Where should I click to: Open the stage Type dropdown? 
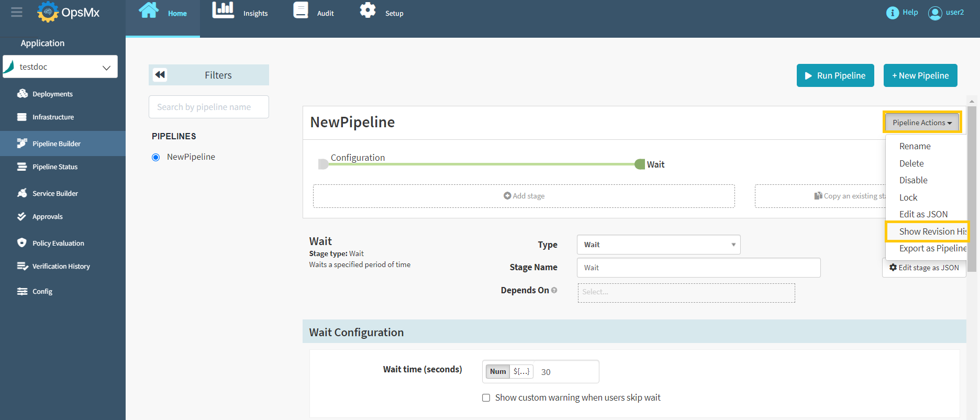(658, 245)
